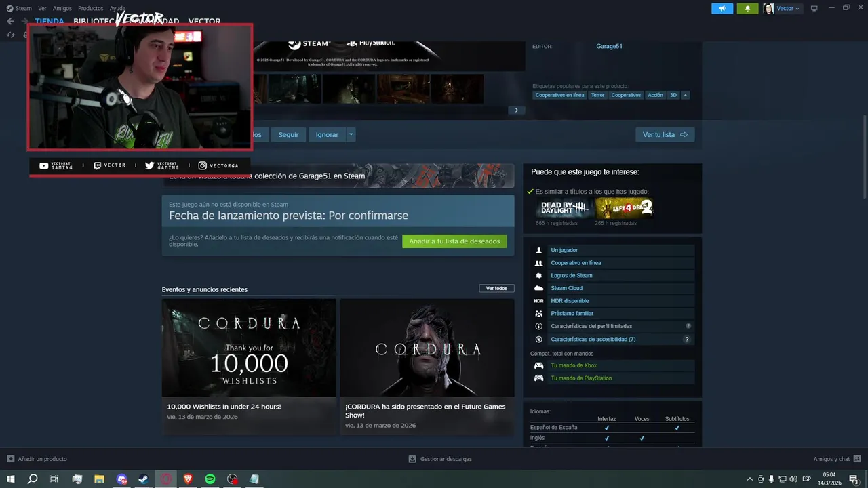Image resolution: width=868 pixels, height=488 pixels.
Task: Open Gestionar descargas
Action: tap(440, 459)
